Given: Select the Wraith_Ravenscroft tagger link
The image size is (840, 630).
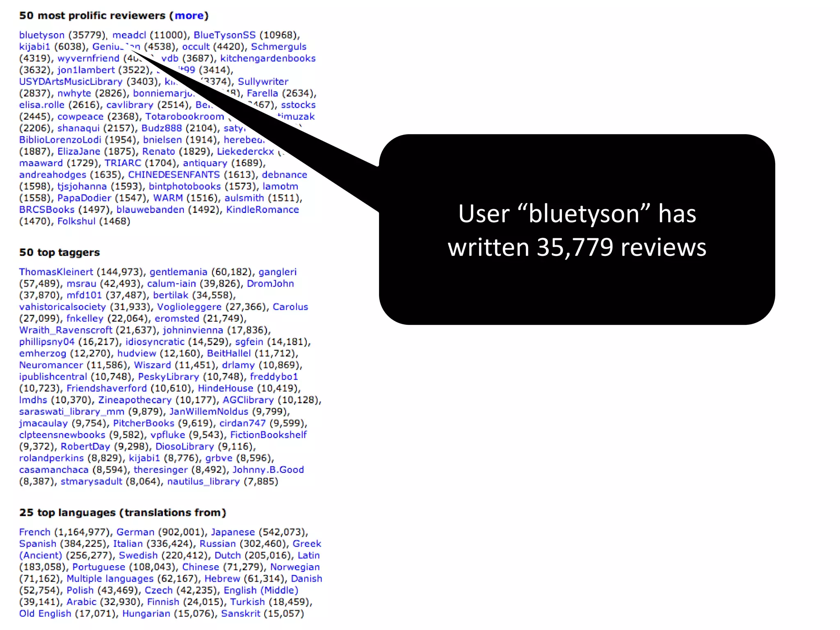Looking at the screenshot, I should coord(66,330).
